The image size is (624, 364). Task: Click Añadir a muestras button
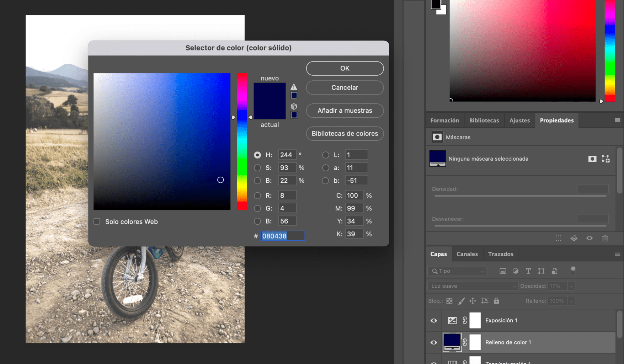point(345,111)
